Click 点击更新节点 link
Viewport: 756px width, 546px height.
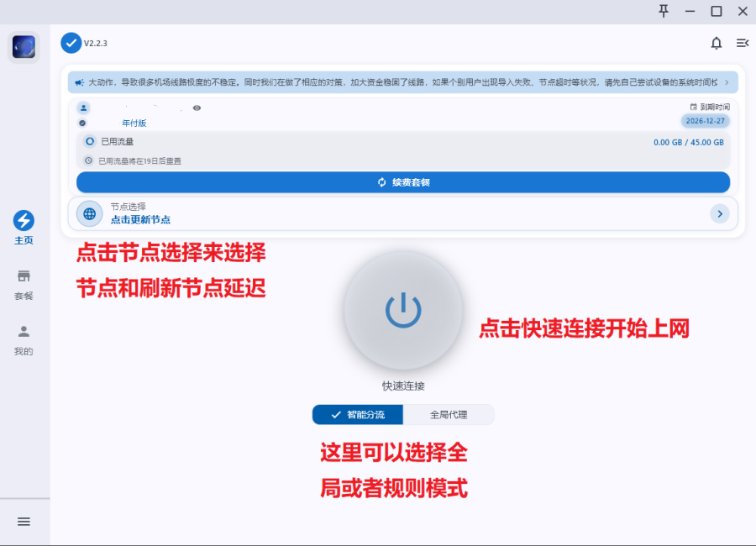(140, 220)
